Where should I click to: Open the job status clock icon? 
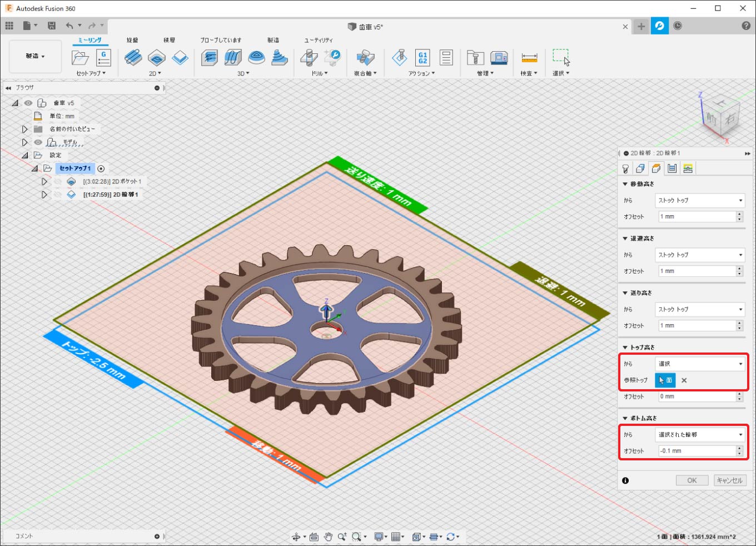pos(678,26)
